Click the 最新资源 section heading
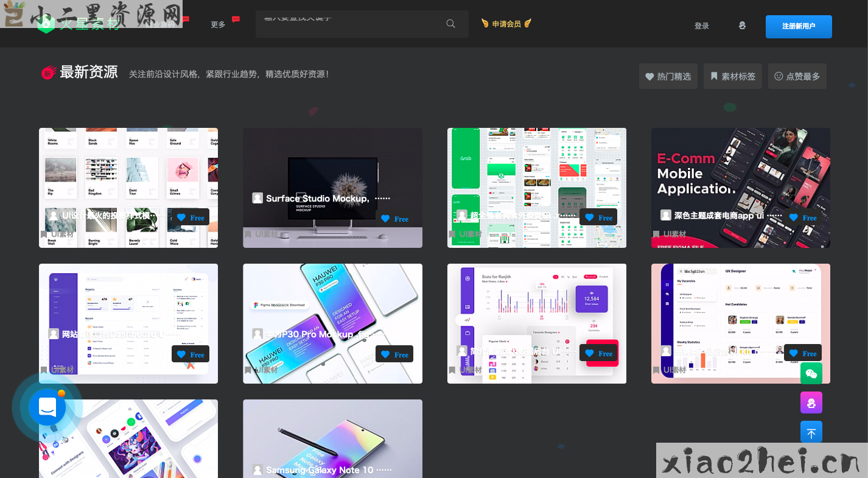 pos(88,72)
